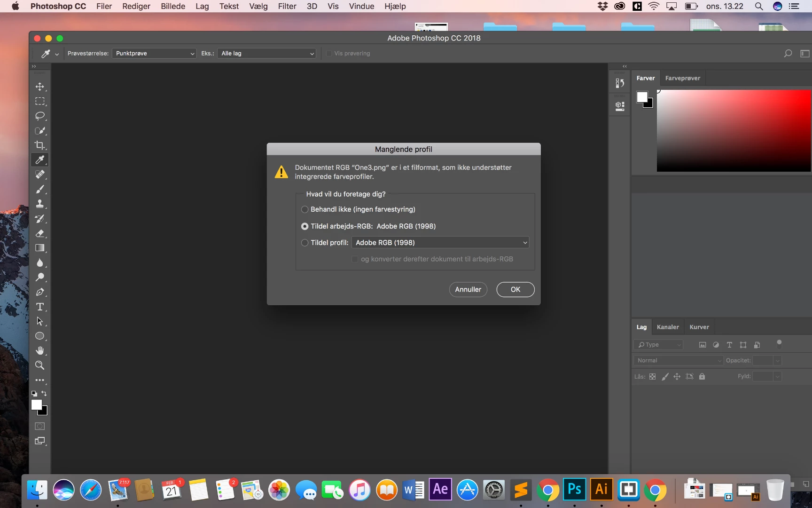Open the Opacitet dropdown arrow
This screenshot has width=812, height=508.
pos(777,360)
